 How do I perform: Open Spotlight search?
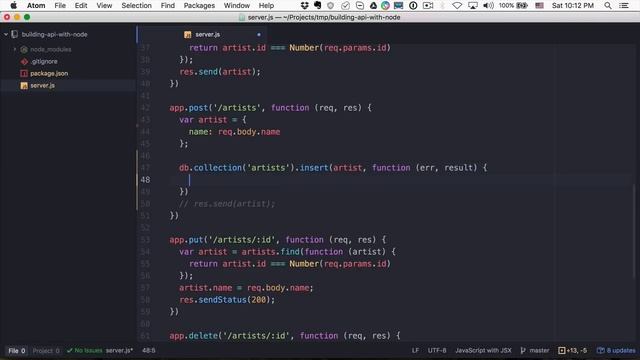coord(608,6)
